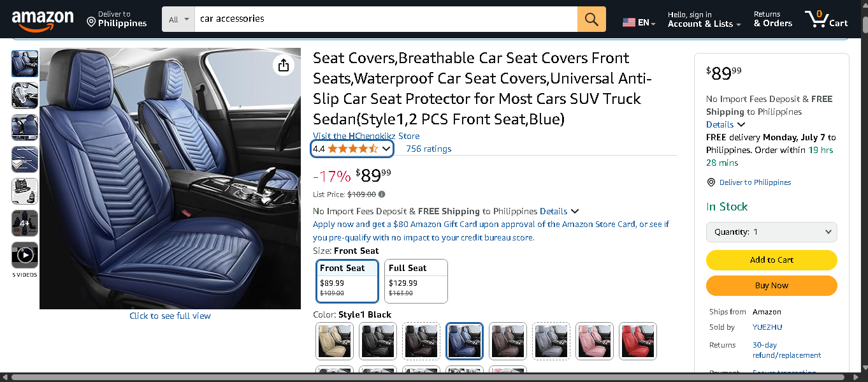Expand the search category All dropdown
The height and width of the screenshot is (382, 868).
pos(178,19)
